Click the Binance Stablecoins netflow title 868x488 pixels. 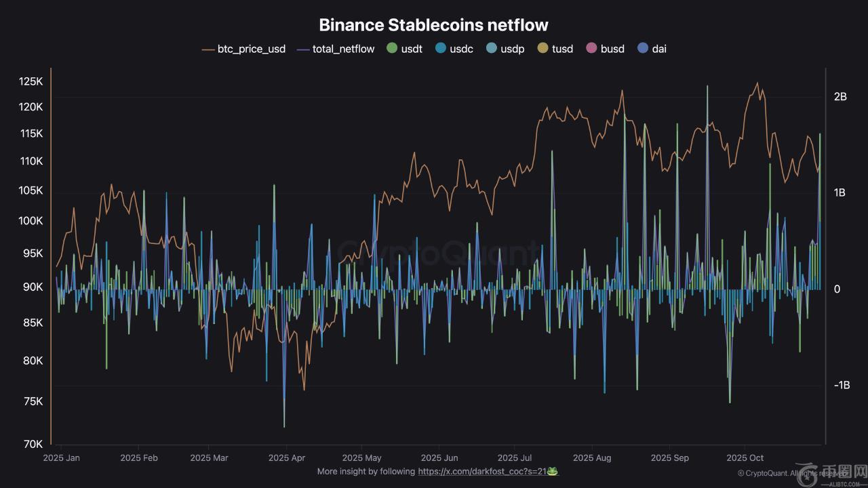pos(433,25)
